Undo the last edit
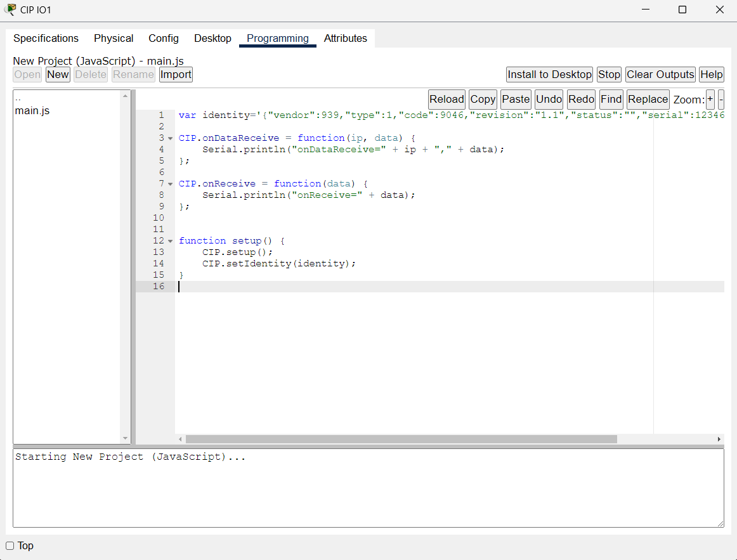The image size is (737, 560). (549, 99)
